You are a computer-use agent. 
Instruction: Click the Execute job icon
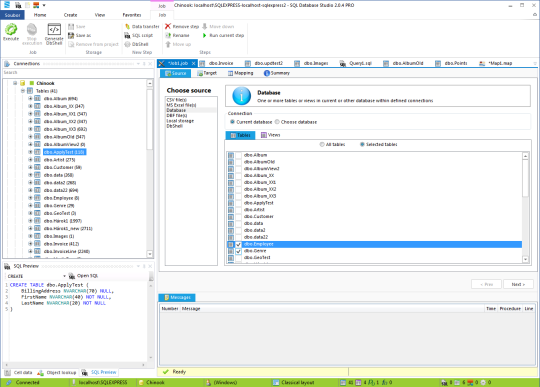tap(11, 30)
